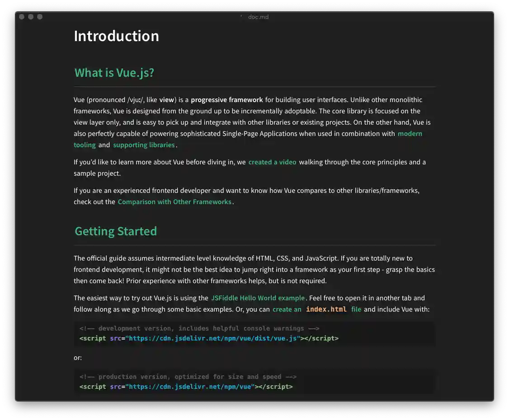Image resolution: width=509 pixels, height=420 pixels.
Task: Open the 'supporting libraries' link
Action: point(144,145)
